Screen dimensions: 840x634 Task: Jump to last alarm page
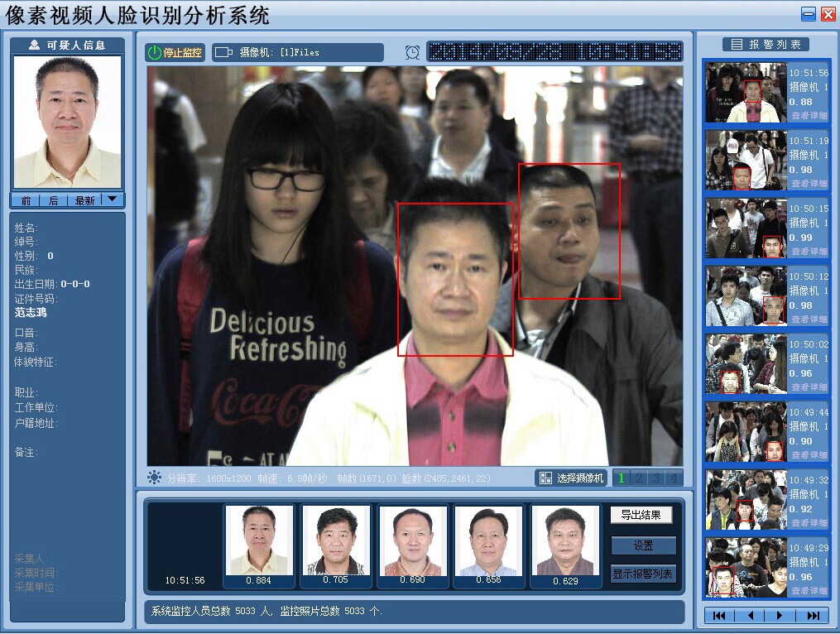[813, 616]
